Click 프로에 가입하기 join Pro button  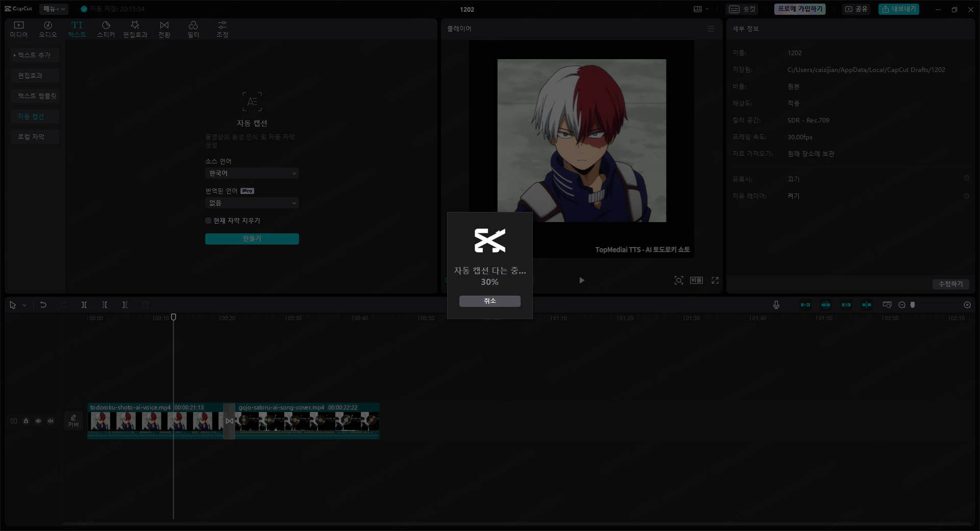800,9
